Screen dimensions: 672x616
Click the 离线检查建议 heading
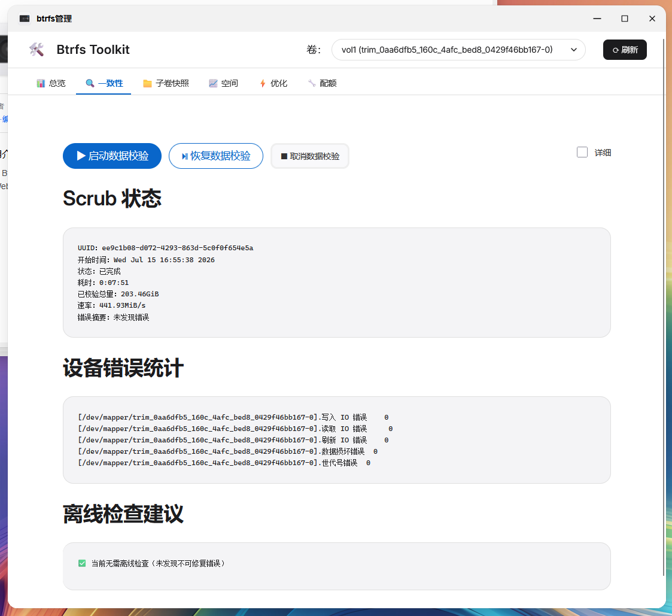[x=123, y=514]
